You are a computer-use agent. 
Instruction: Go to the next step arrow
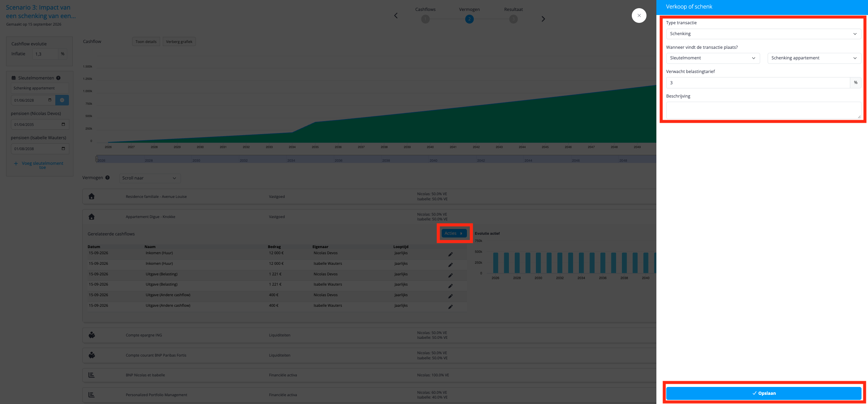click(543, 19)
